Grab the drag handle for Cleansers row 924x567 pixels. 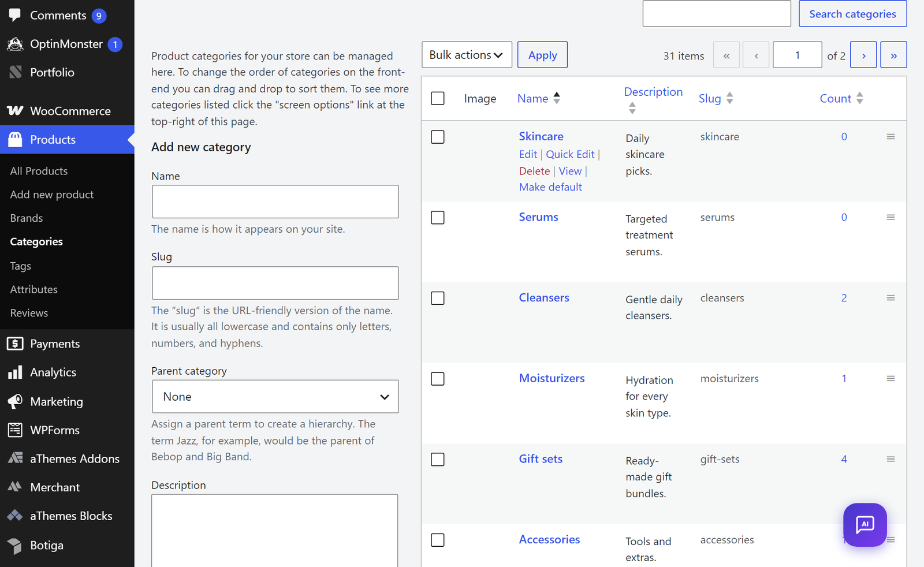pyautogui.click(x=891, y=298)
